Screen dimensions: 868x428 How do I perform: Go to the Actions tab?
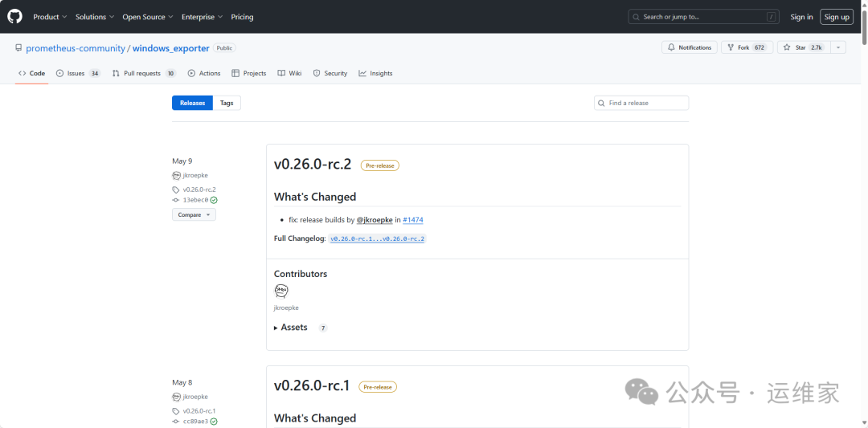204,73
